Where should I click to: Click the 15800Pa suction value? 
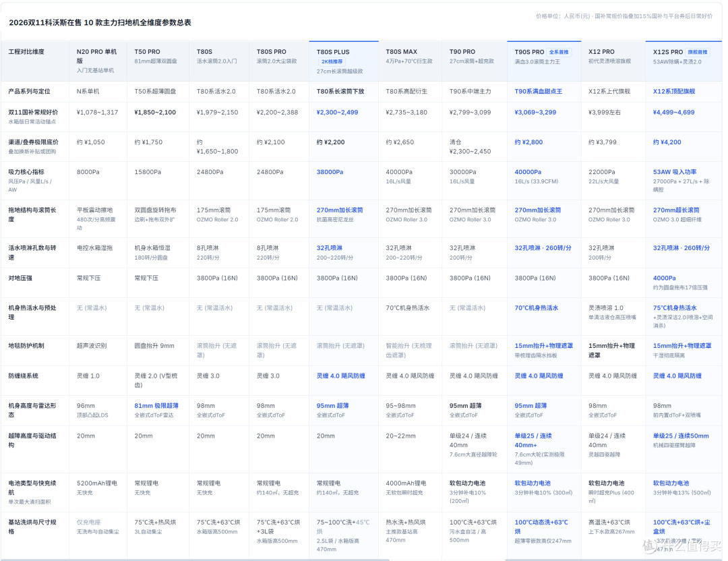148,172
